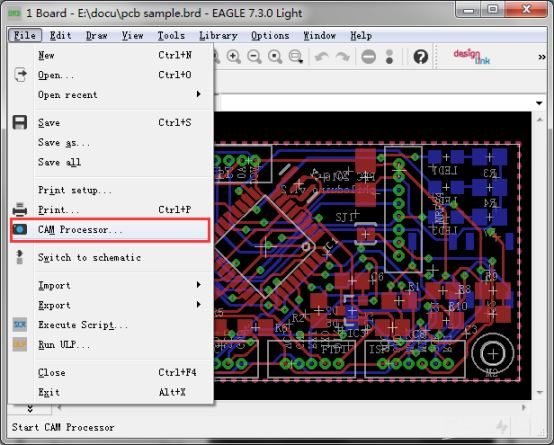Open the File menu
Viewport: 554px width, 445px height.
tap(25, 36)
